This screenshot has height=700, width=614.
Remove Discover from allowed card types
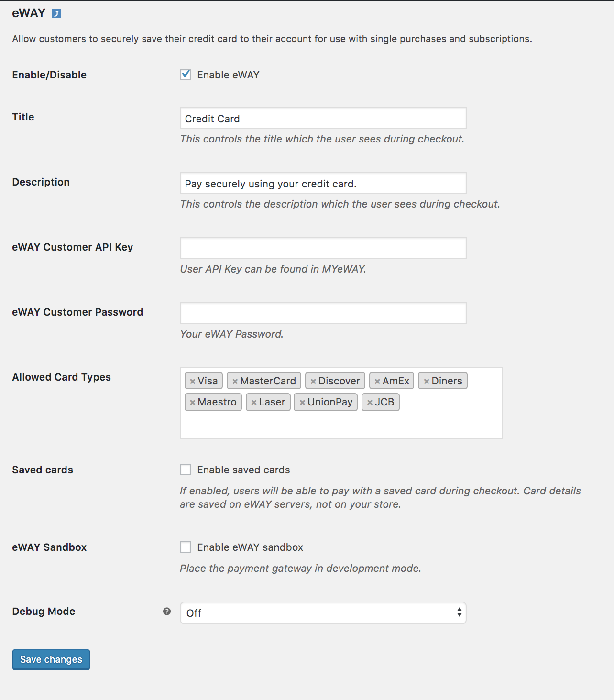[x=313, y=381]
